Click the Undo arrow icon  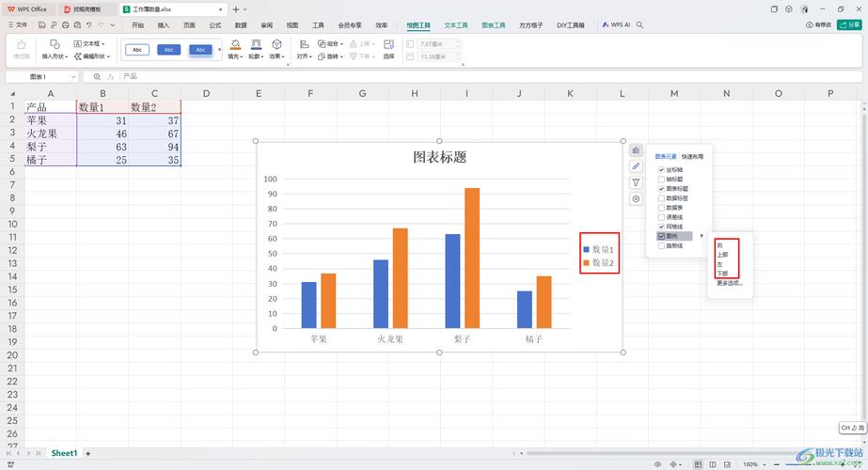(88, 25)
